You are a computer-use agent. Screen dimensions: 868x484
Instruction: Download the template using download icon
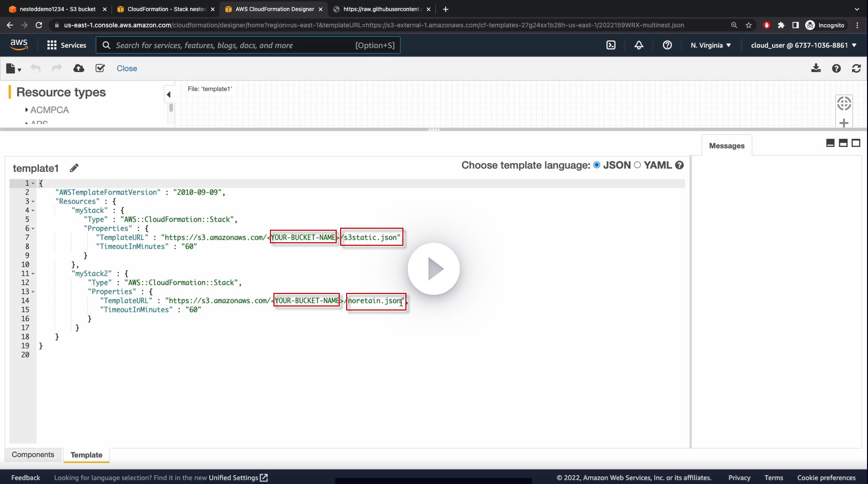click(x=816, y=68)
